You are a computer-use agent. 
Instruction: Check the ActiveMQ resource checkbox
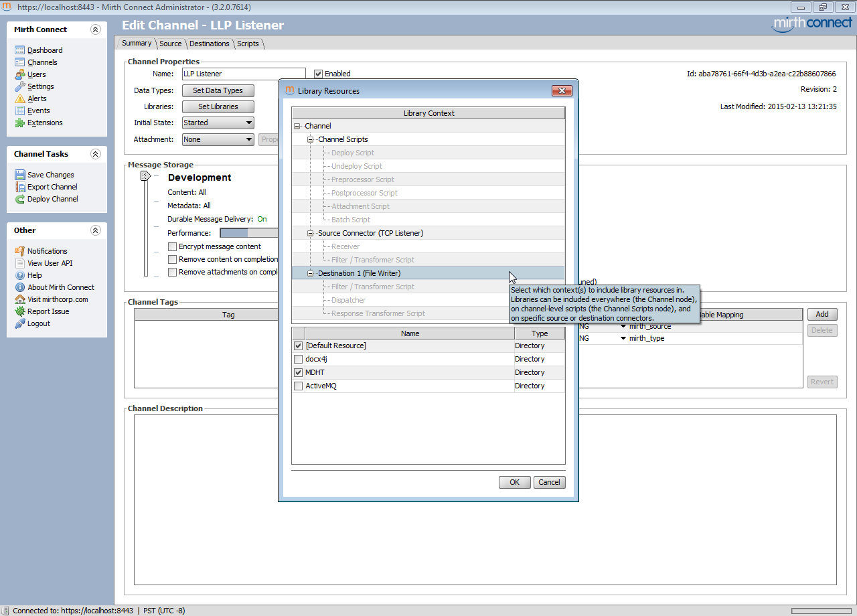tap(299, 386)
